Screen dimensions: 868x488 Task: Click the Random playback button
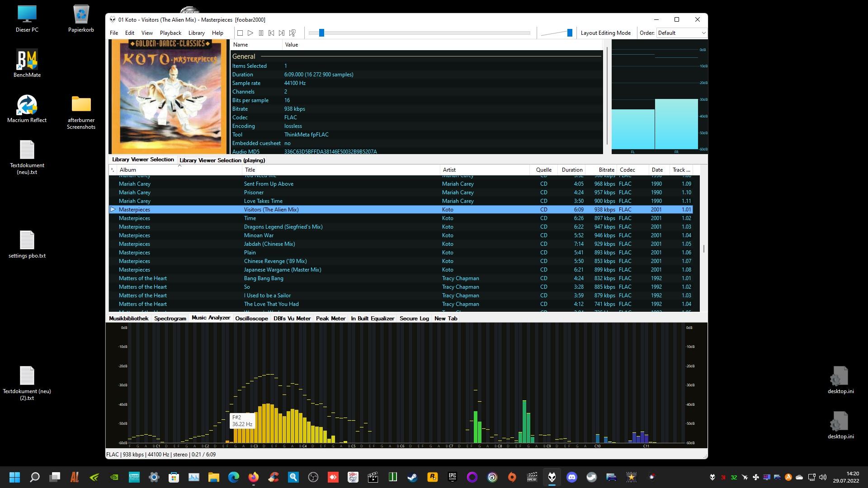click(292, 33)
